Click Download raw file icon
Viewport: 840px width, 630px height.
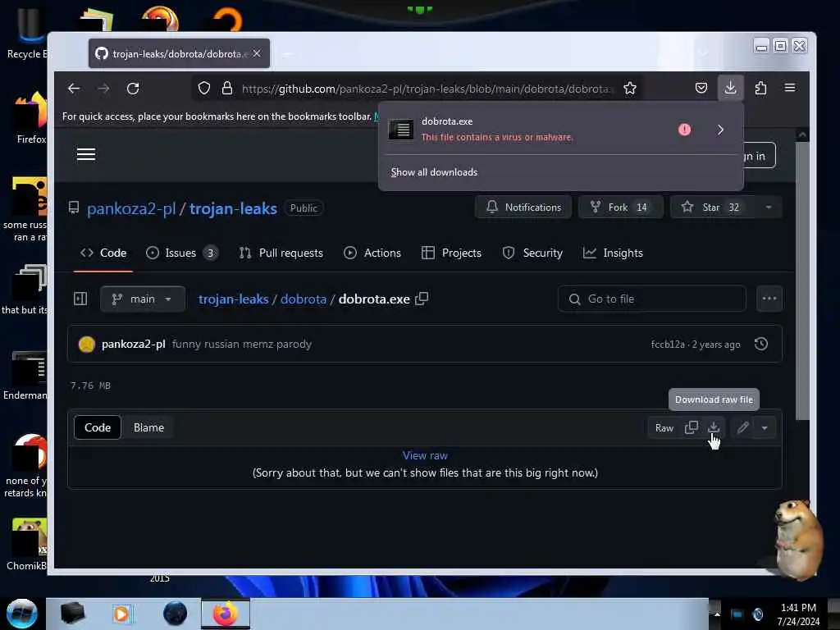coord(714,427)
